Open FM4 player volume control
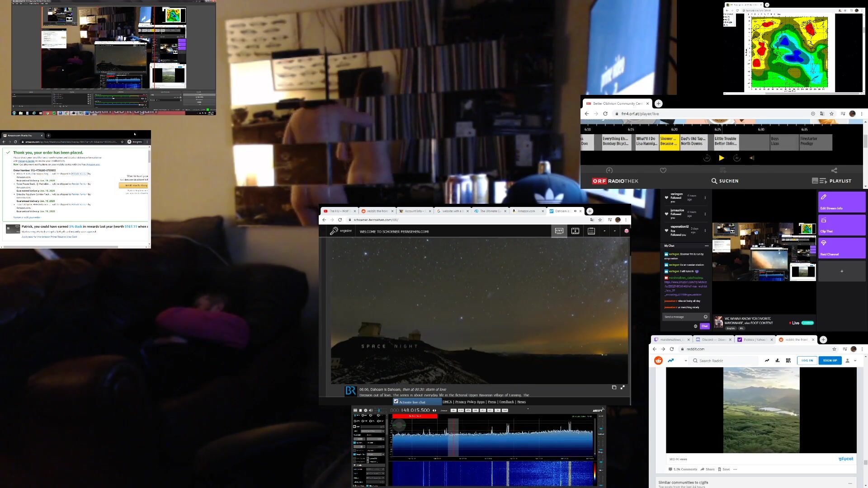 coord(752,158)
